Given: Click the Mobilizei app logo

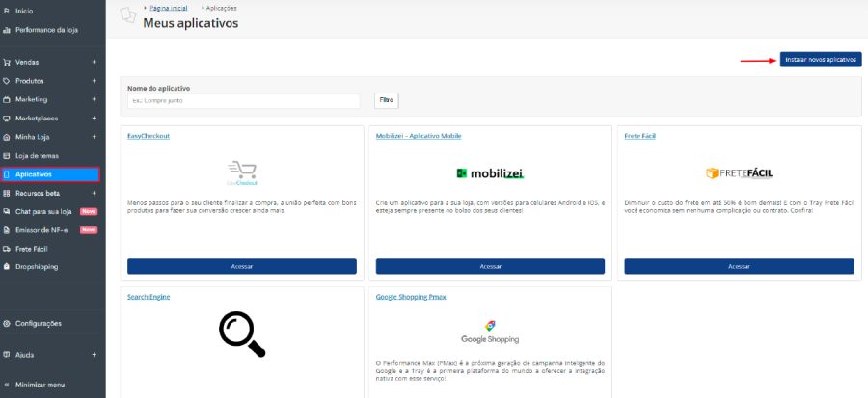Looking at the screenshot, I should coord(490,173).
